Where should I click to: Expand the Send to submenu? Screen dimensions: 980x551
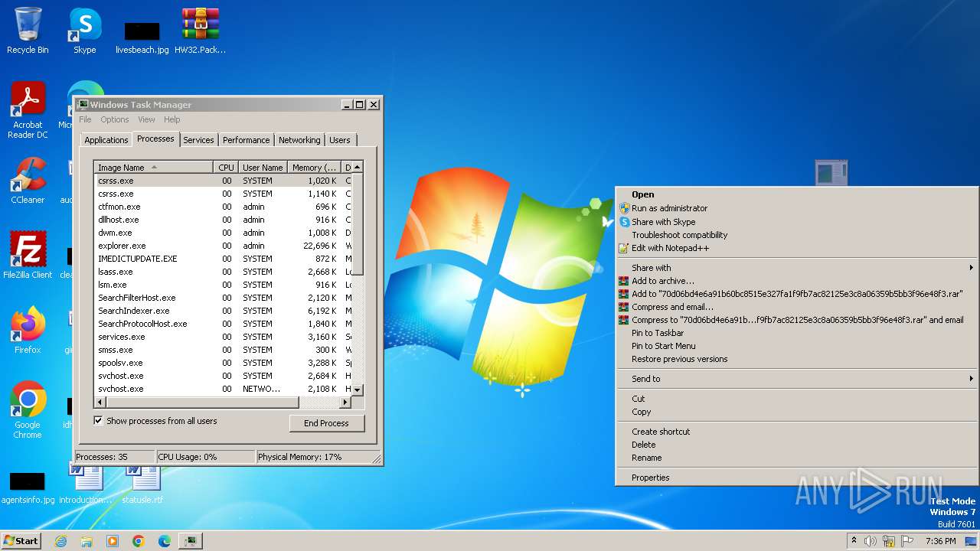(797, 379)
